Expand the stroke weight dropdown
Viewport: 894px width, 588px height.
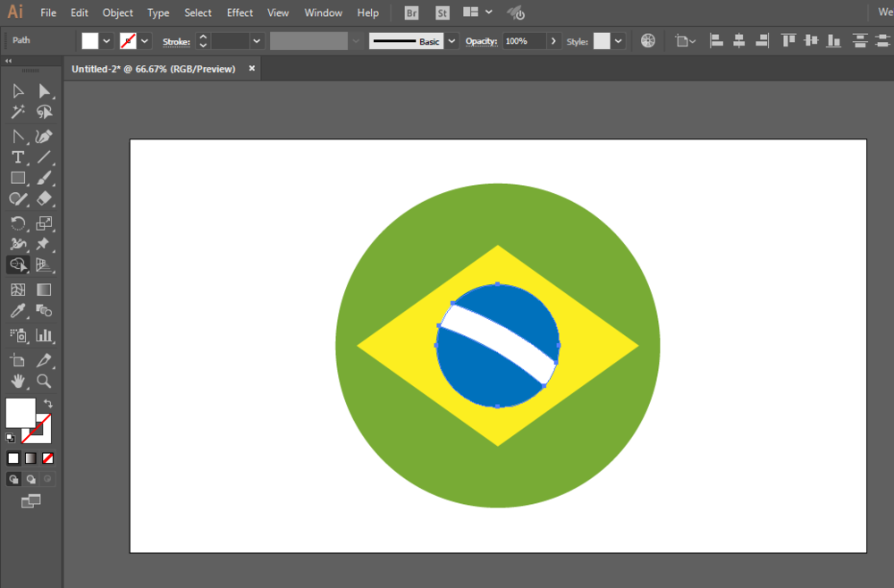(x=257, y=41)
